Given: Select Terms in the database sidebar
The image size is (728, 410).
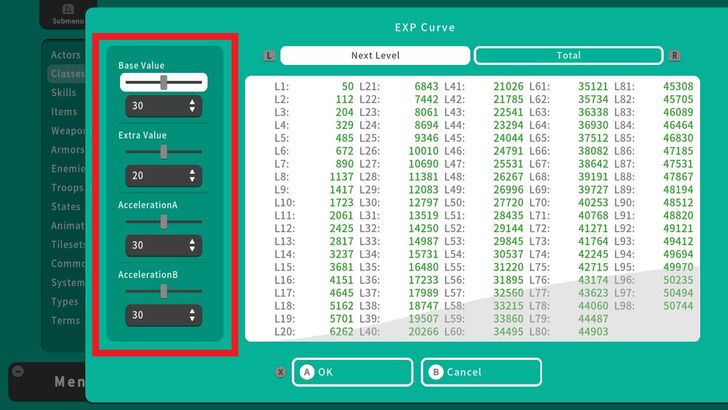Looking at the screenshot, I should [x=65, y=321].
